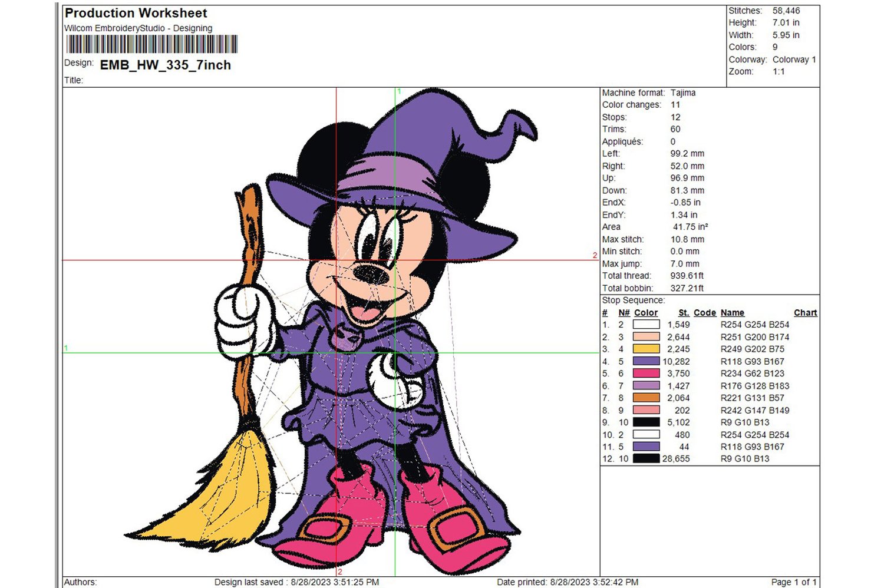This screenshot has width=884, height=588.
Task: Select the stitch count "10,282" in row 4
Action: (x=676, y=362)
